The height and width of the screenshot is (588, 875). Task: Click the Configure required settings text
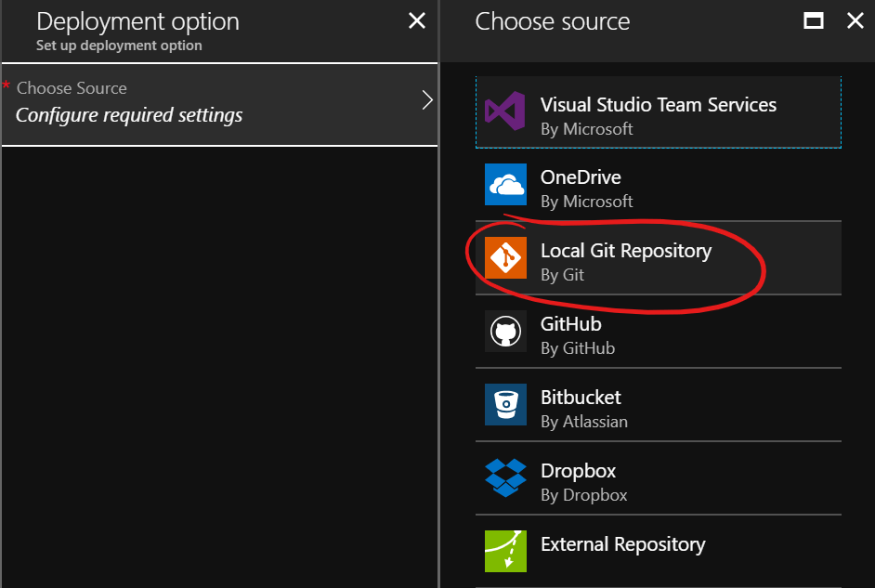pyautogui.click(x=129, y=115)
